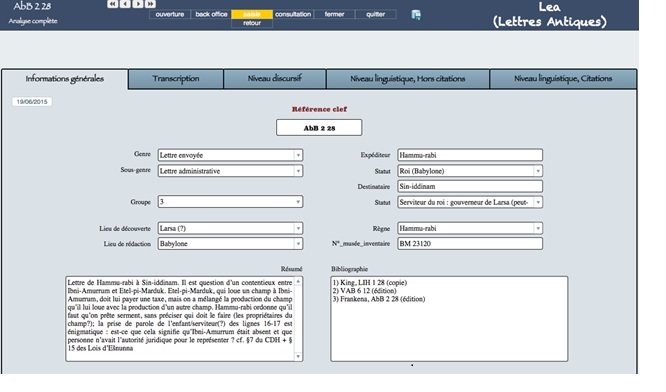This screenshot has height=392, width=666.
Task: Click the database icon beside quitter
Action: pos(416,15)
